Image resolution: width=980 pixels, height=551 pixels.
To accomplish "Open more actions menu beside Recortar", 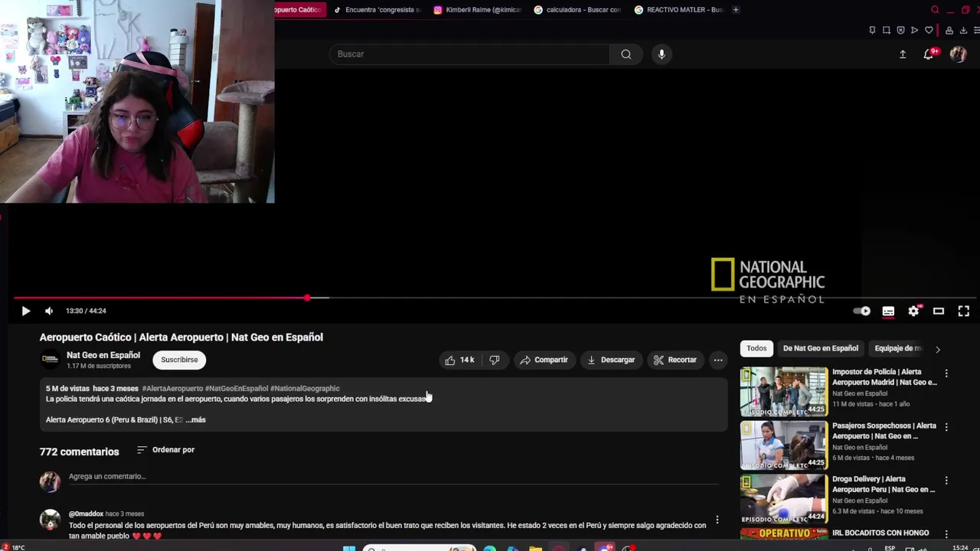I will pyautogui.click(x=718, y=360).
